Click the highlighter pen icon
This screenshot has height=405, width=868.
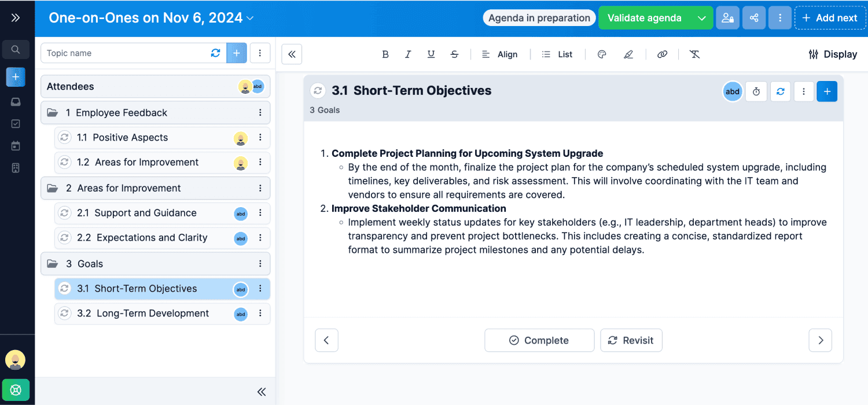628,54
